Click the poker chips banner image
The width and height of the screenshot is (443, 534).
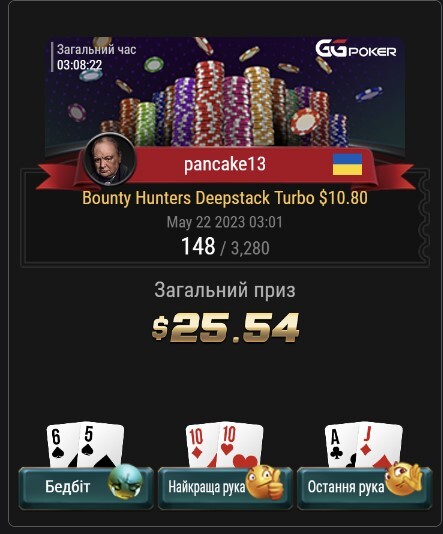tap(225, 94)
